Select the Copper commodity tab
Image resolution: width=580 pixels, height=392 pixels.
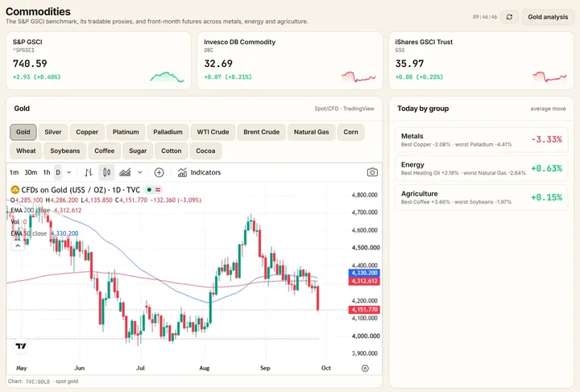pos(87,132)
